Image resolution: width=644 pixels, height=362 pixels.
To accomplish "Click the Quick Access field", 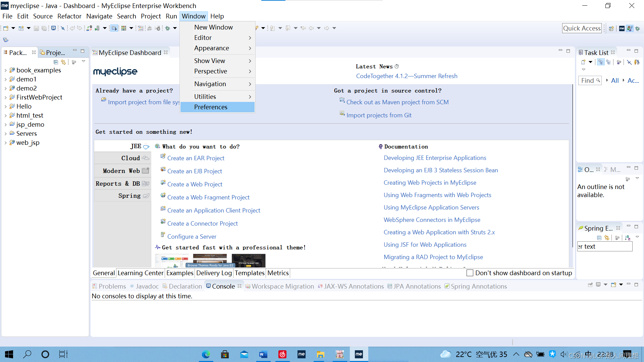I will 582,28.
